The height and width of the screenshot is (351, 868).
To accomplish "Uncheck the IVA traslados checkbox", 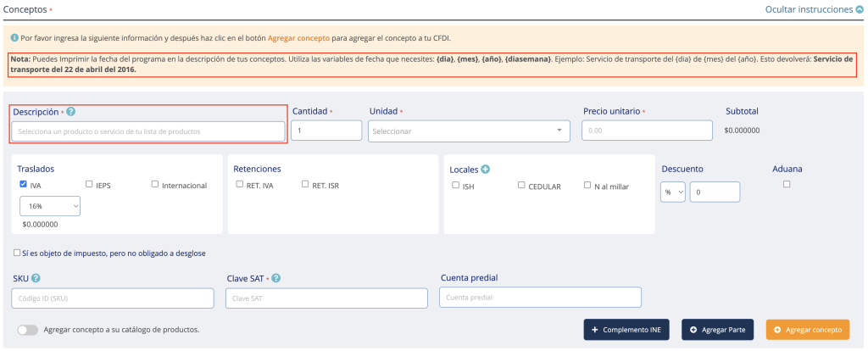I will 24,184.
